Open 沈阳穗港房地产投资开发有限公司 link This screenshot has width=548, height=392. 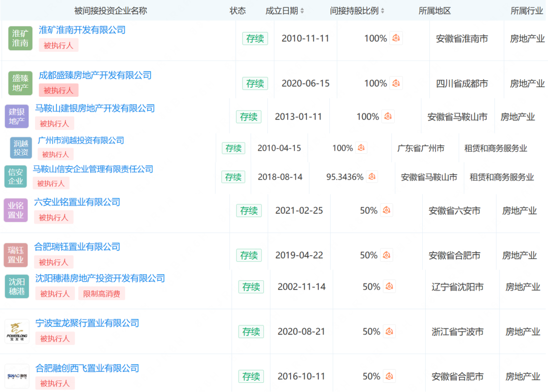click(x=100, y=278)
